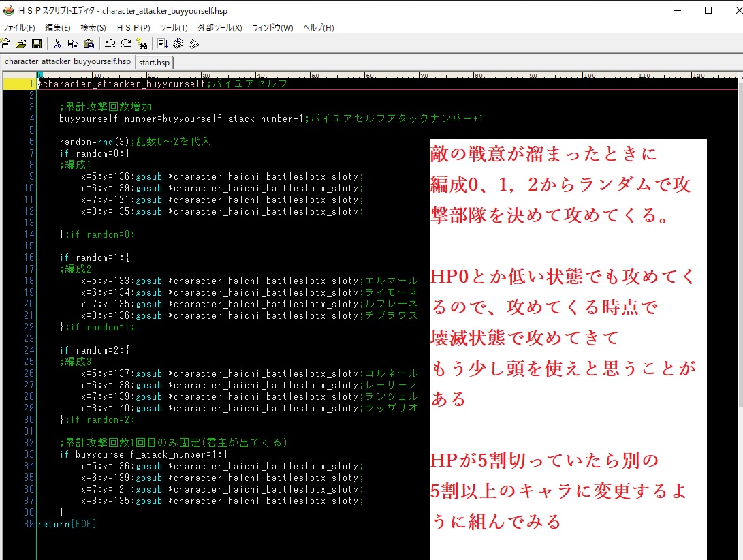The image size is (743, 560).
Task: Click the line ending with ;エルマール
Action: tap(249, 281)
